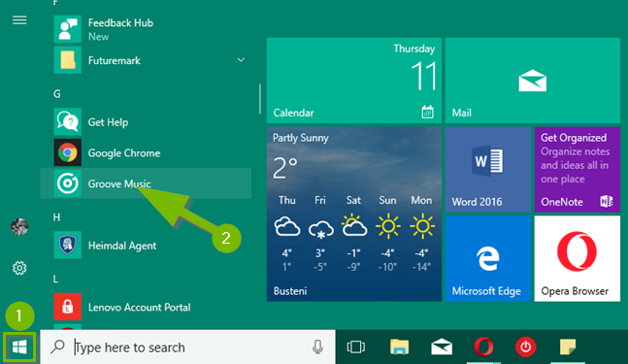628x364 pixels.
Task: Open the Partly Sunny weather tile
Action: click(354, 215)
